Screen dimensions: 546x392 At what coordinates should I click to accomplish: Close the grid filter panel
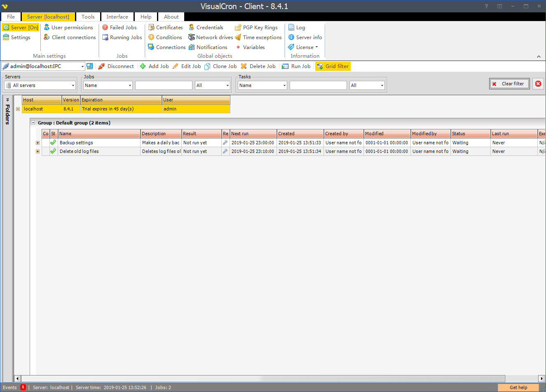[538, 84]
